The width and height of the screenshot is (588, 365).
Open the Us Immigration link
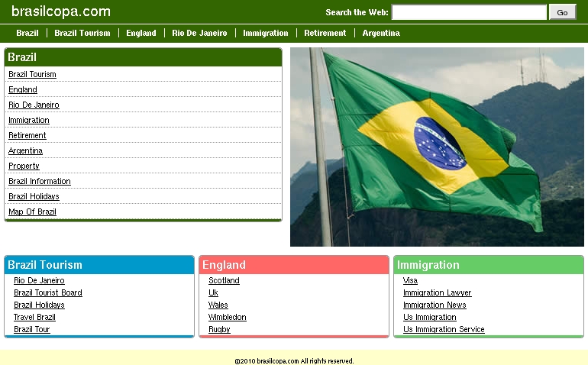[x=430, y=317]
